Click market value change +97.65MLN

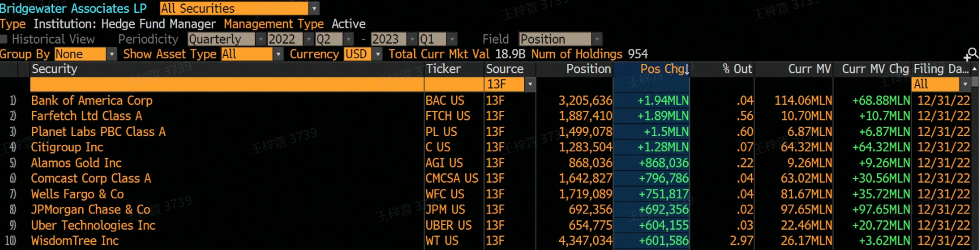[x=881, y=210]
